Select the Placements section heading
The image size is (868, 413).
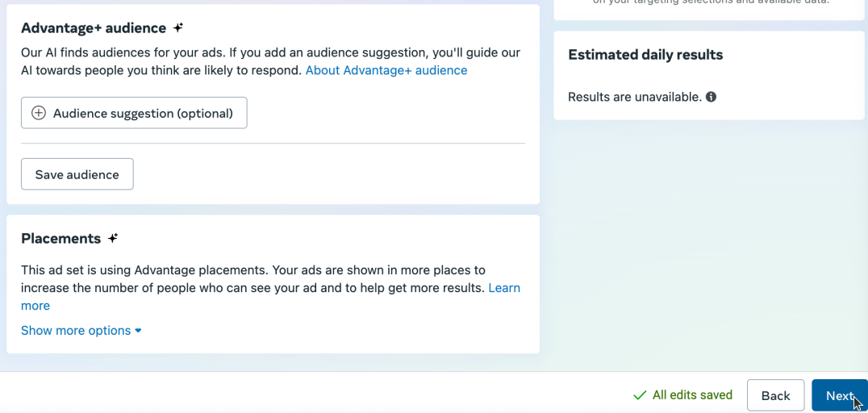61,239
